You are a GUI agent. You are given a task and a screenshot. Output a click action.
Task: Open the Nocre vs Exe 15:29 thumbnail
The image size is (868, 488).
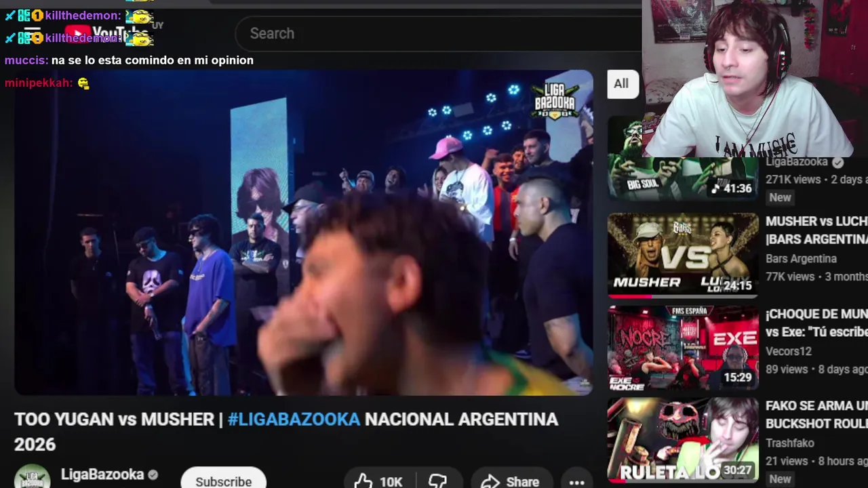tap(683, 348)
